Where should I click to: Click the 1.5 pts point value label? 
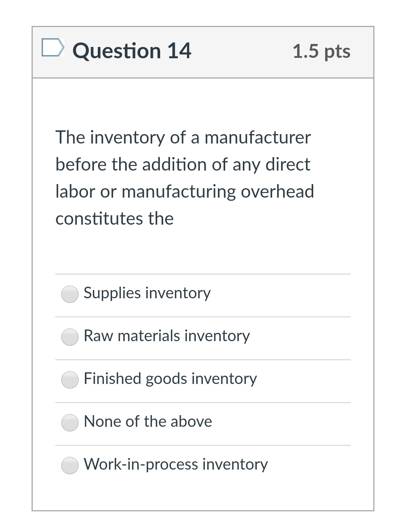(322, 52)
